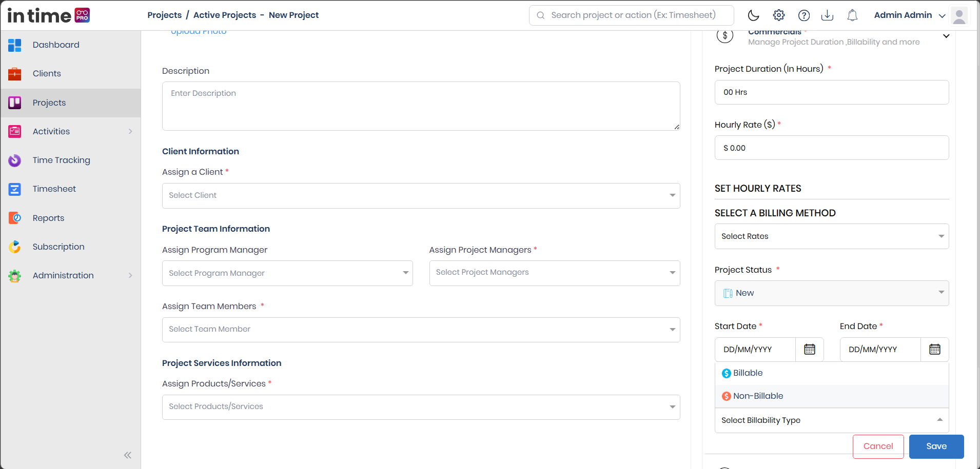The height and width of the screenshot is (469, 980).
Task: Collapse the Commercials section chevron
Action: tap(946, 36)
